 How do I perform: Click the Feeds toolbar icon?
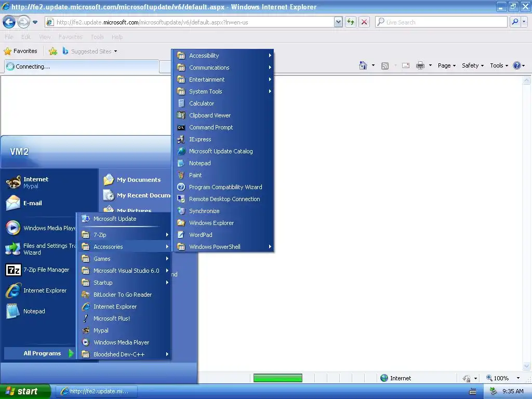(385, 66)
